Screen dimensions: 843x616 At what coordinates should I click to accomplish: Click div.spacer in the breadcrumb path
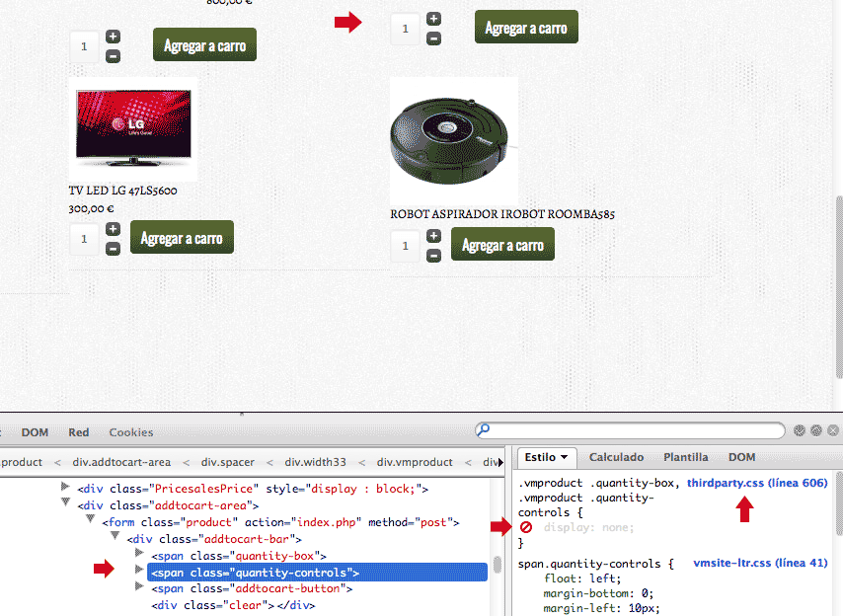[228, 462]
